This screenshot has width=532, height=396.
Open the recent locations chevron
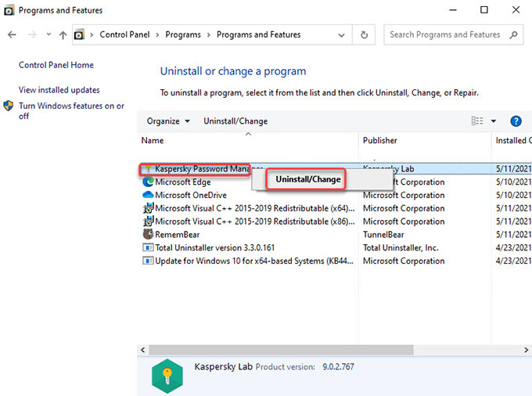(x=49, y=34)
